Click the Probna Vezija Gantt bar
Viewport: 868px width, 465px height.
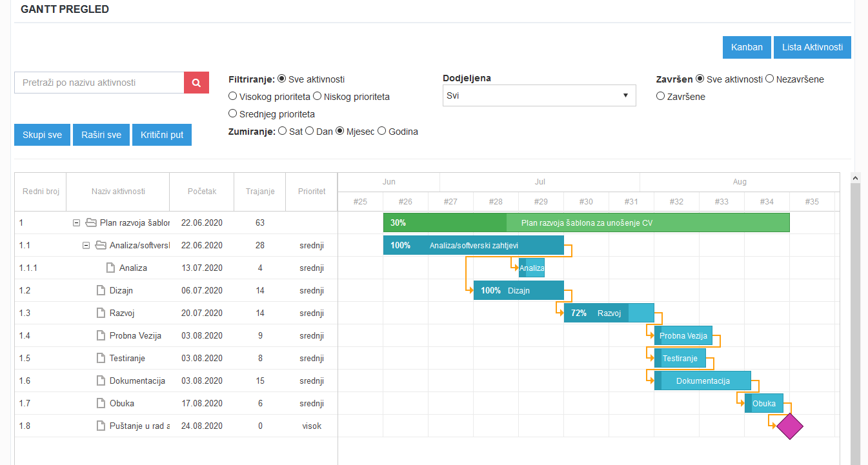(683, 335)
